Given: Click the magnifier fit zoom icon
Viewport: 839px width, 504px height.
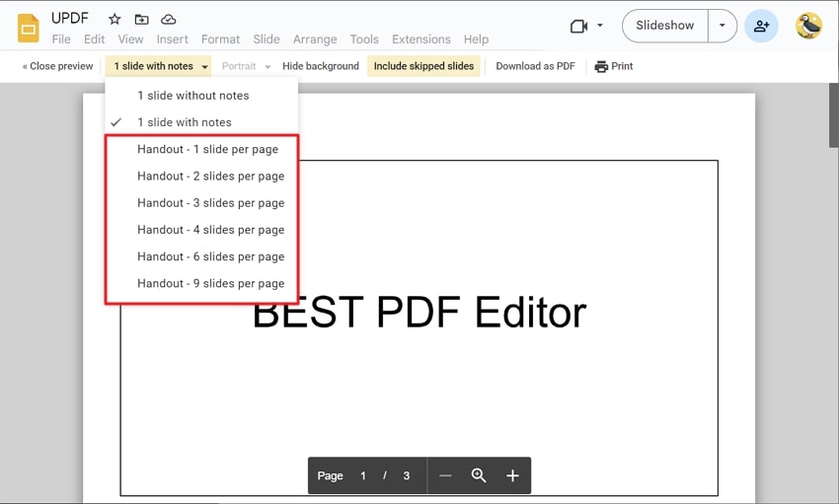Looking at the screenshot, I should (x=479, y=475).
